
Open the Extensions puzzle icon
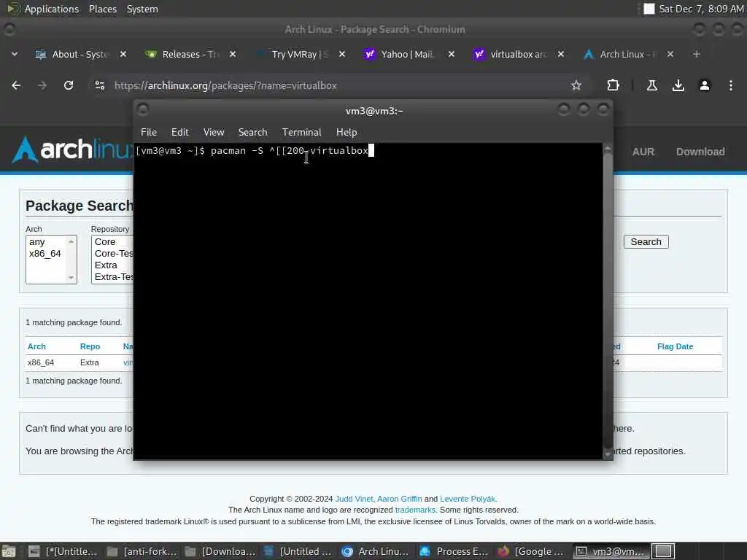coord(613,85)
